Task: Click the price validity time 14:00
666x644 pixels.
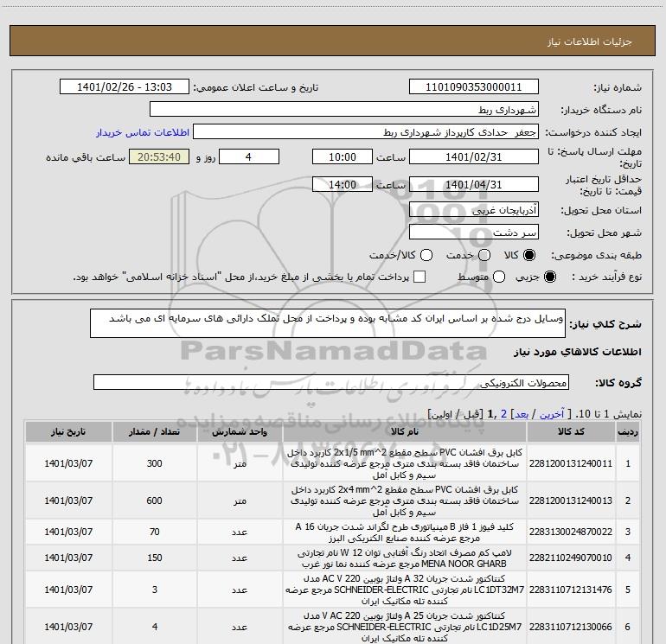Action: [343, 184]
